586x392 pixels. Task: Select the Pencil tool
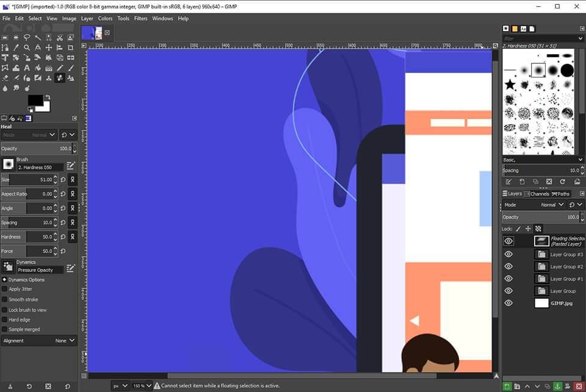click(60, 68)
